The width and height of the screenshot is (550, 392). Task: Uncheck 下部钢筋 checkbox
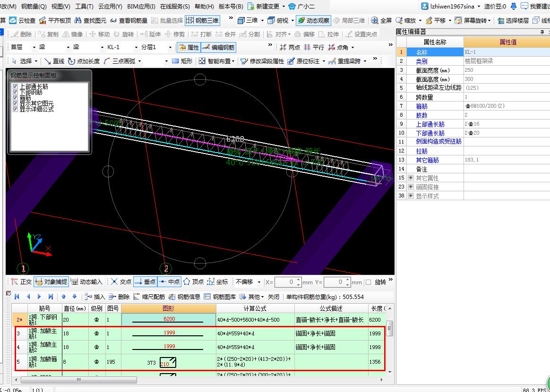15,92
